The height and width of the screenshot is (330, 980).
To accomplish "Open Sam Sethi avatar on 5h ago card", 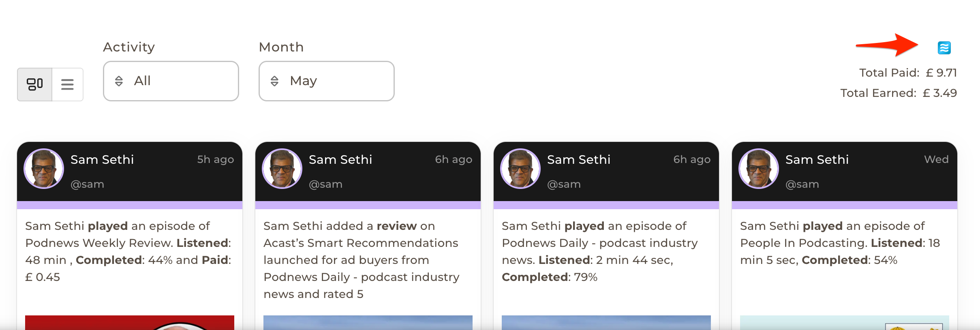I will (x=44, y=169).
